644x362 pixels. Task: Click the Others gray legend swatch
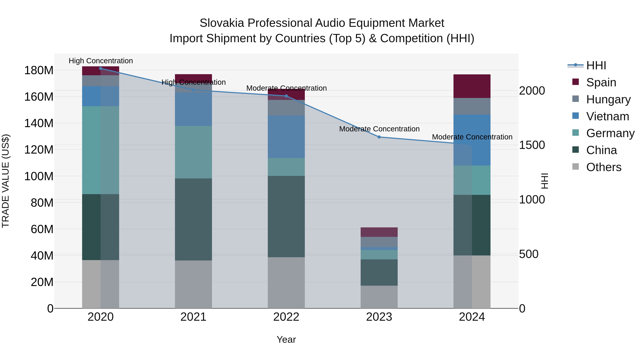click(575, 167)
